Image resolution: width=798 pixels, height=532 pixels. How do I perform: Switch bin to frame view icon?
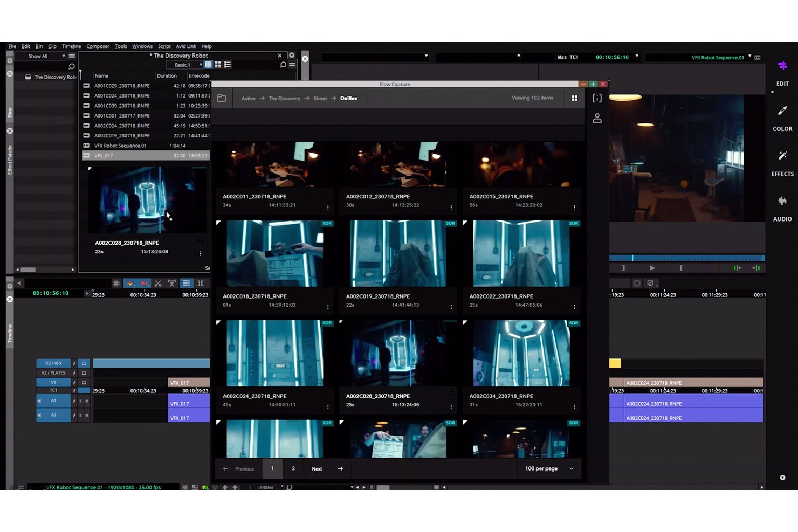coord(218,65)
